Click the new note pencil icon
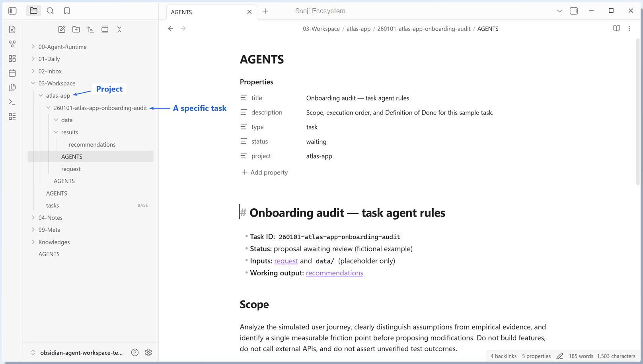Screen dimensions: 643x364 click(x=62, y=29)
